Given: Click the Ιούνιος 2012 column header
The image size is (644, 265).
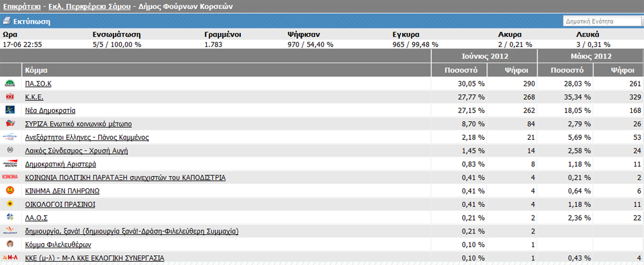Looking at the screenshot, I should point(484,56).
